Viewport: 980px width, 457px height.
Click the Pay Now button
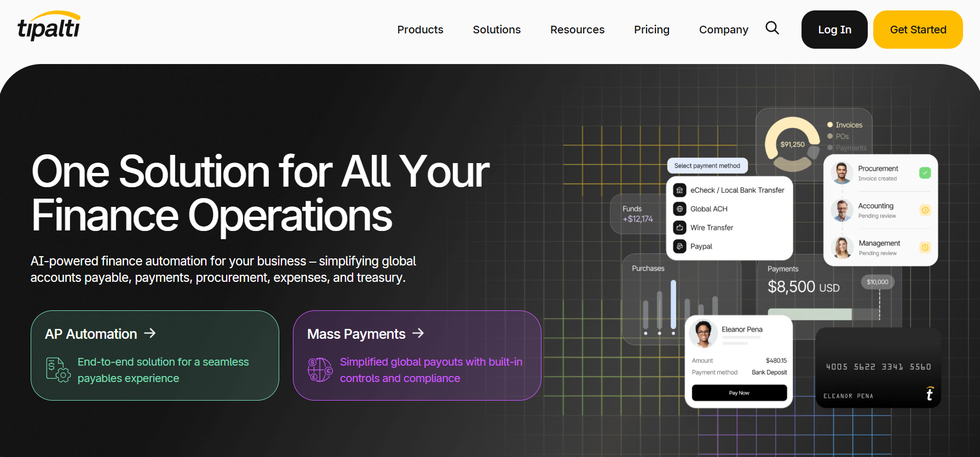pos(739,393)
